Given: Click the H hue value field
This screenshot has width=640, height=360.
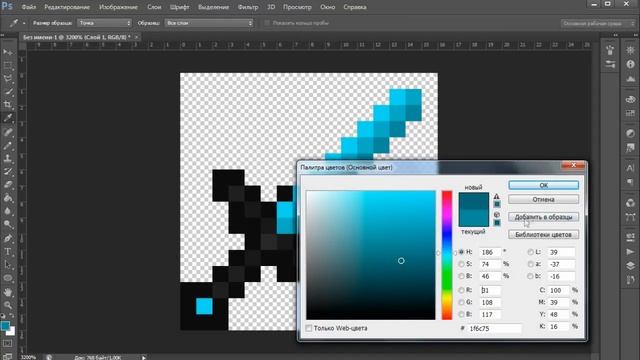Looking at the screenshot, I should 489,252.
